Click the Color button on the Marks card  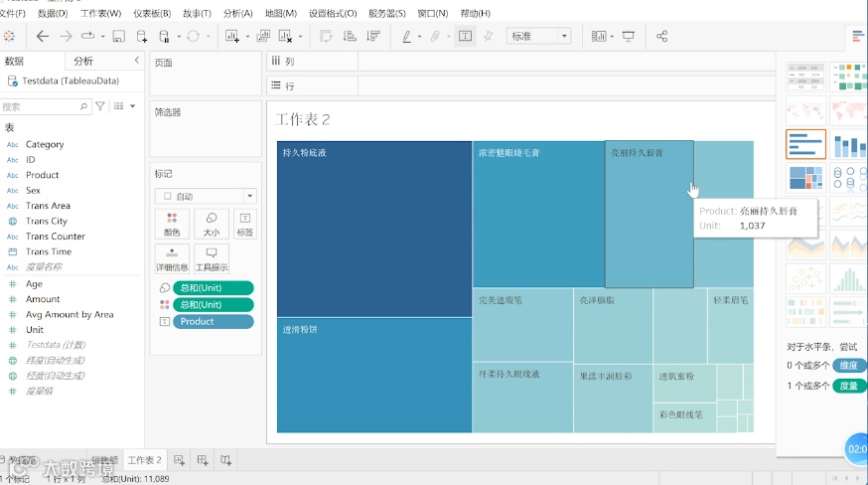click(x=172, y=224)
